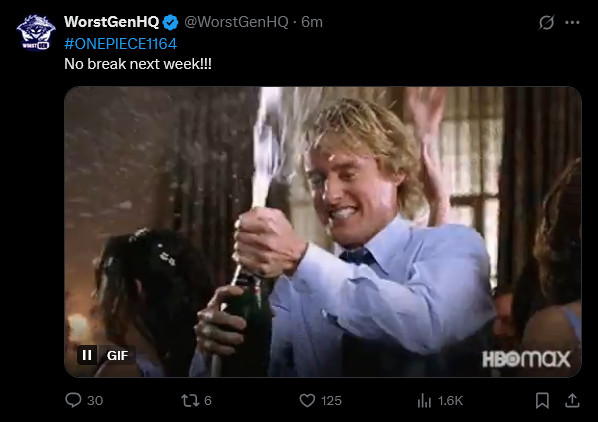Click the reply count 30

[95, 401]
